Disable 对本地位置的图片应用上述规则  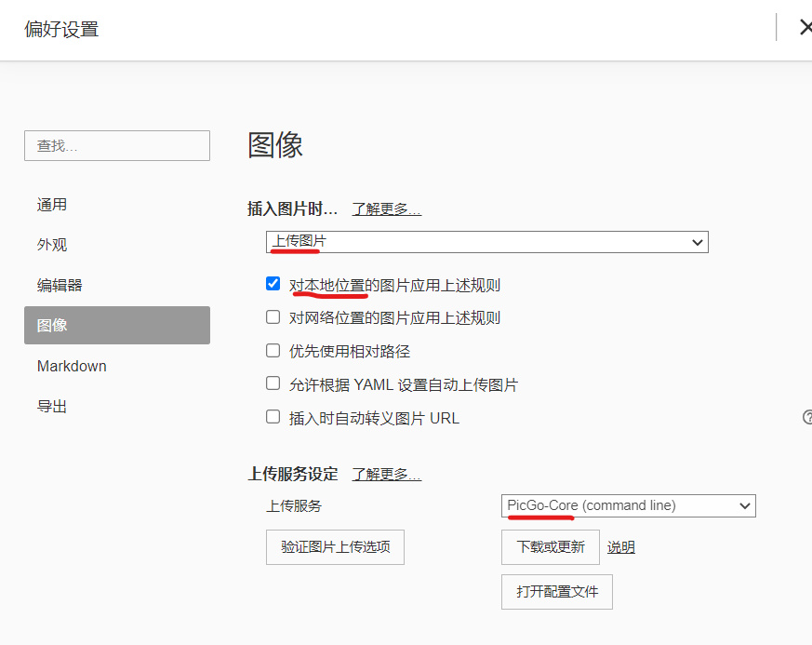pos(273,283)
